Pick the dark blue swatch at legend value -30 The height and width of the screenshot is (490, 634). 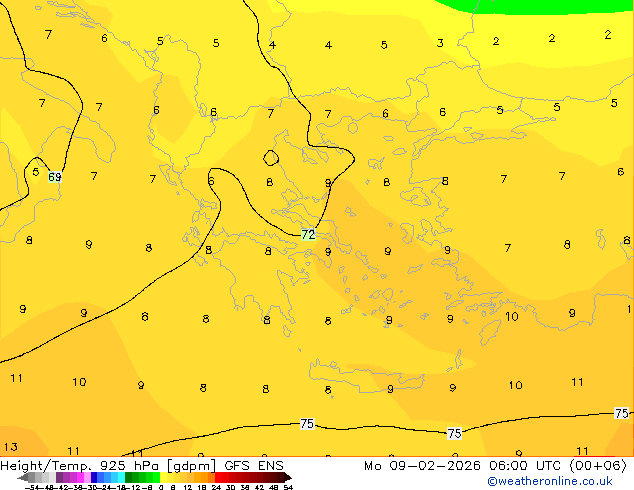click(94, 477)
